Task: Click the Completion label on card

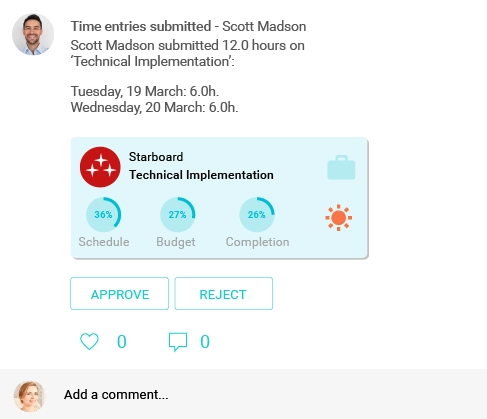Action: 257,242
